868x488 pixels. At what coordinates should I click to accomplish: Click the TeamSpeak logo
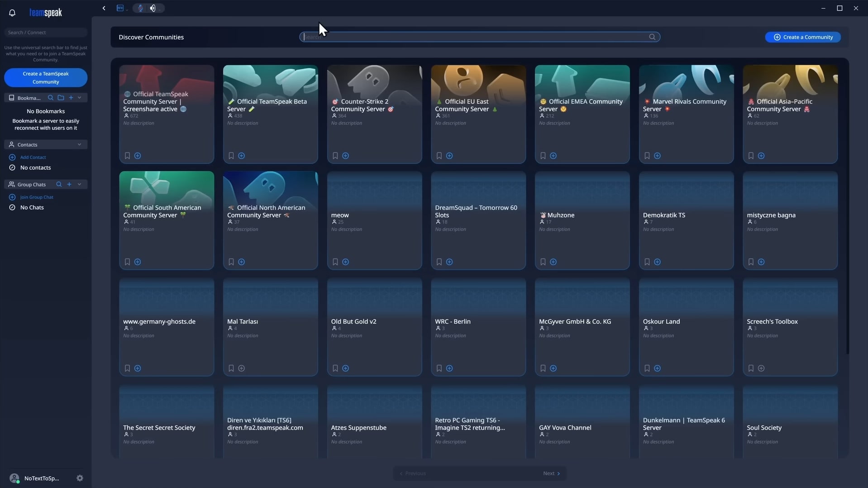[x=46, y=13]
